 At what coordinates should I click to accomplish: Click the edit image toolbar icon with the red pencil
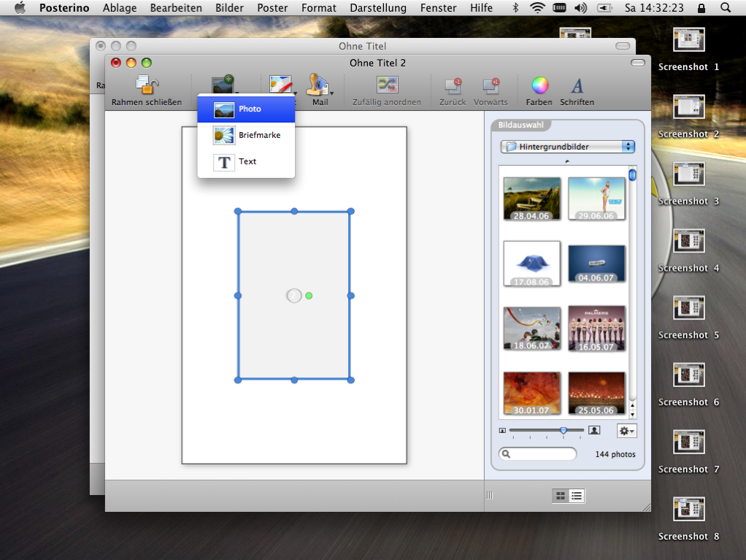[280, 85]
